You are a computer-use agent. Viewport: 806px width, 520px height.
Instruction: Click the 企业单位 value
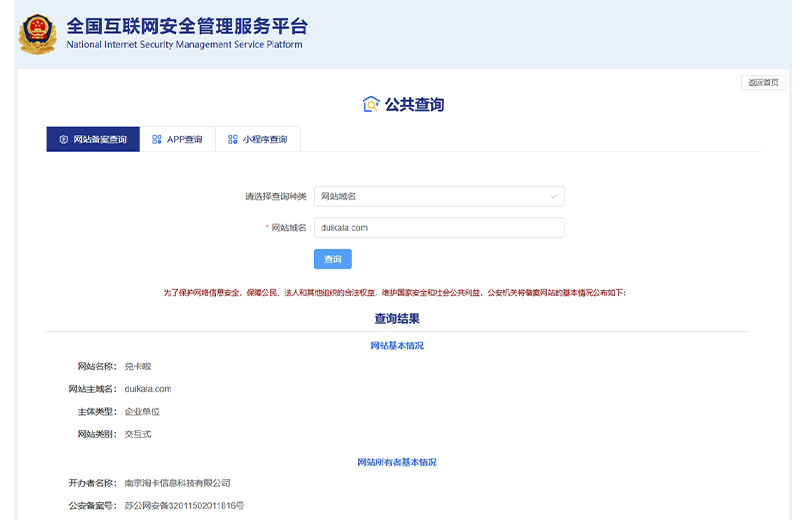coord(142,412)
